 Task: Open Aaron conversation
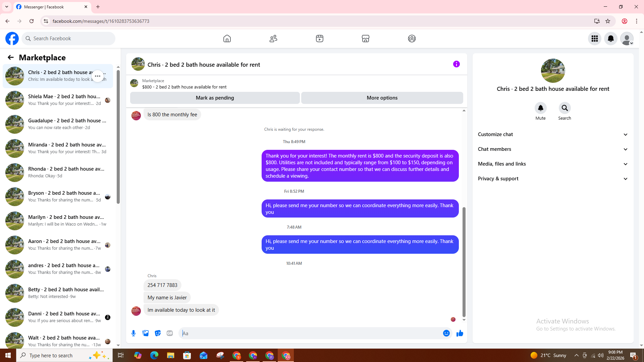coord(58,245)
